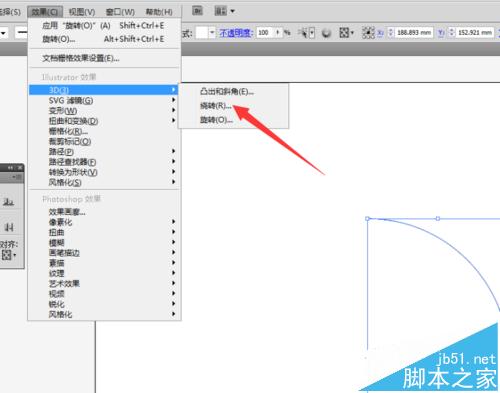500x393 pixels.
Task: Choose 旋转(O)... with Alt+Shift+Ctrl+E shortcut
Action: (x=104, y=39)
